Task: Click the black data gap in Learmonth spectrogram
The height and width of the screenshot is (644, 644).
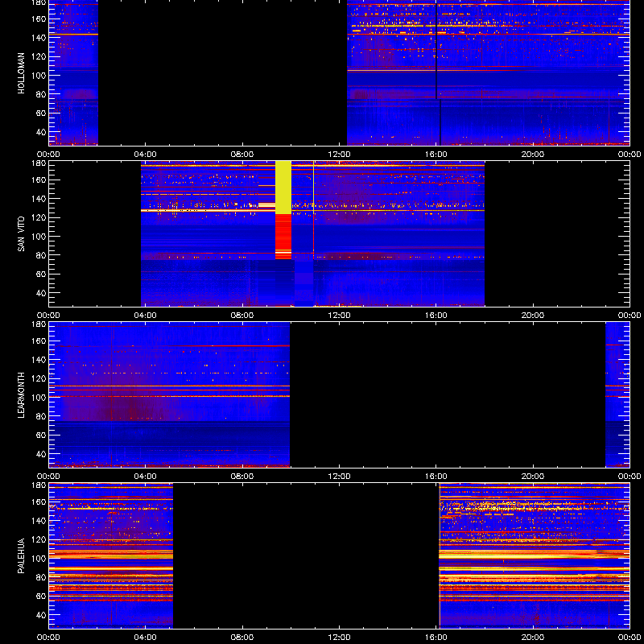Action: (x=448, y=395)
